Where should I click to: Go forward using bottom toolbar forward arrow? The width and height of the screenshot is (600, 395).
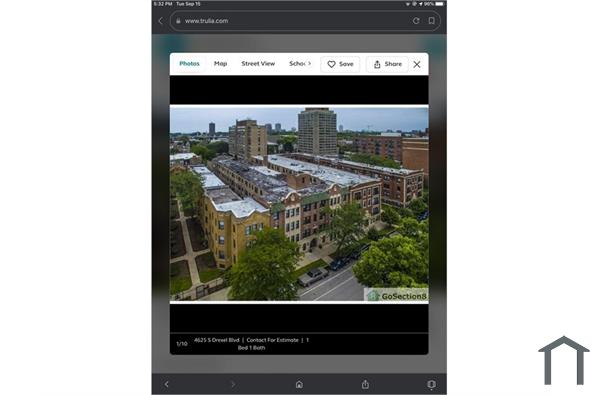(x=233, y=384)
